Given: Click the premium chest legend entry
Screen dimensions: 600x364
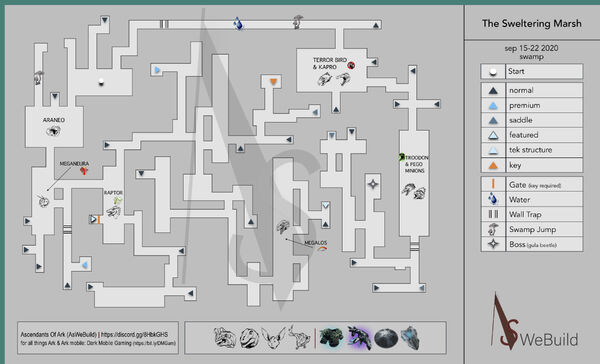Looking at the screenshot, I should [x=532, y=105].
